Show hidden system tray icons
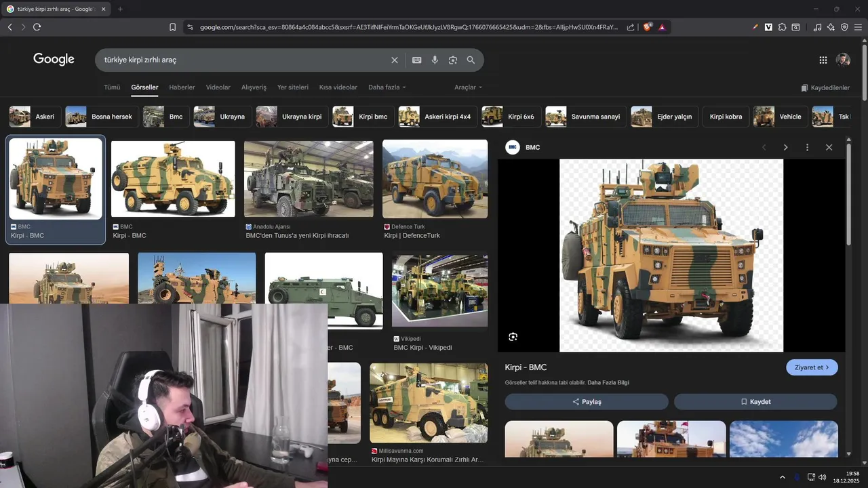 (783, 477)
